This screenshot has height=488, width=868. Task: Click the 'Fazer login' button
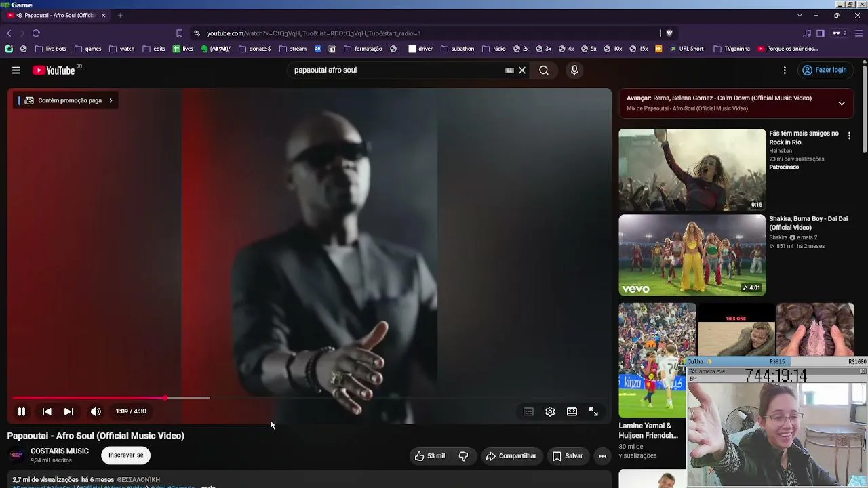coord(824,70)
